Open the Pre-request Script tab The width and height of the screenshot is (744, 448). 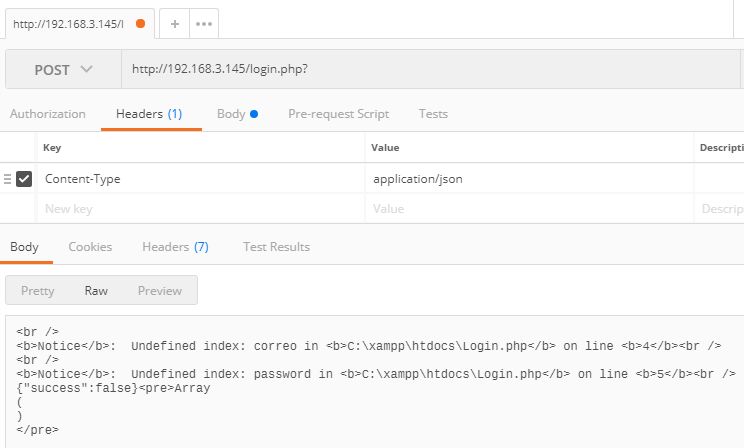[x=338, y=114]
